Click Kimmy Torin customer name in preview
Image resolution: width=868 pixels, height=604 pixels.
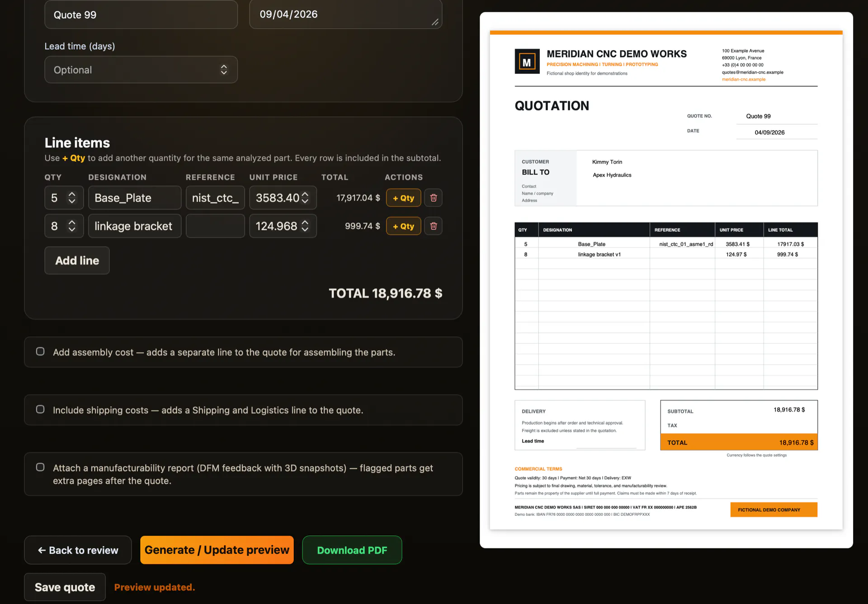(607, 162)
